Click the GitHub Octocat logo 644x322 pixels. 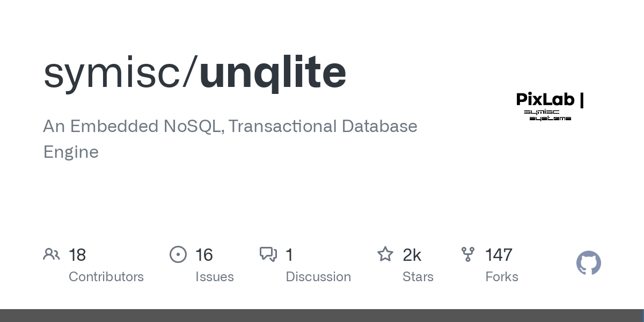(589, 263)
